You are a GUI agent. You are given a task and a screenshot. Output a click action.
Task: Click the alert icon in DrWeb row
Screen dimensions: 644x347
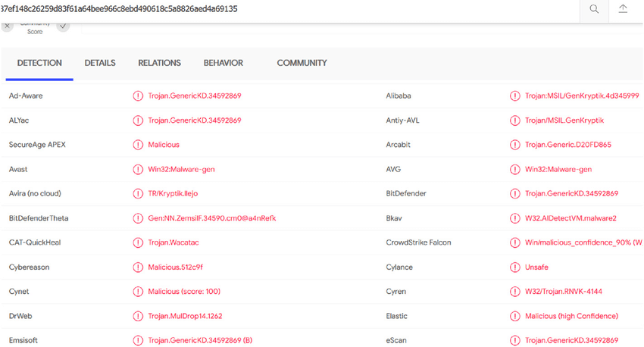click(138, 316)
